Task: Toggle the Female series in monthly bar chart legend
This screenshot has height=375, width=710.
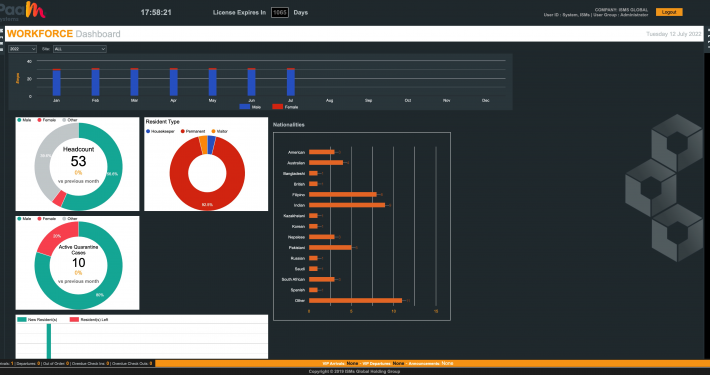Action: pos(278,107)
